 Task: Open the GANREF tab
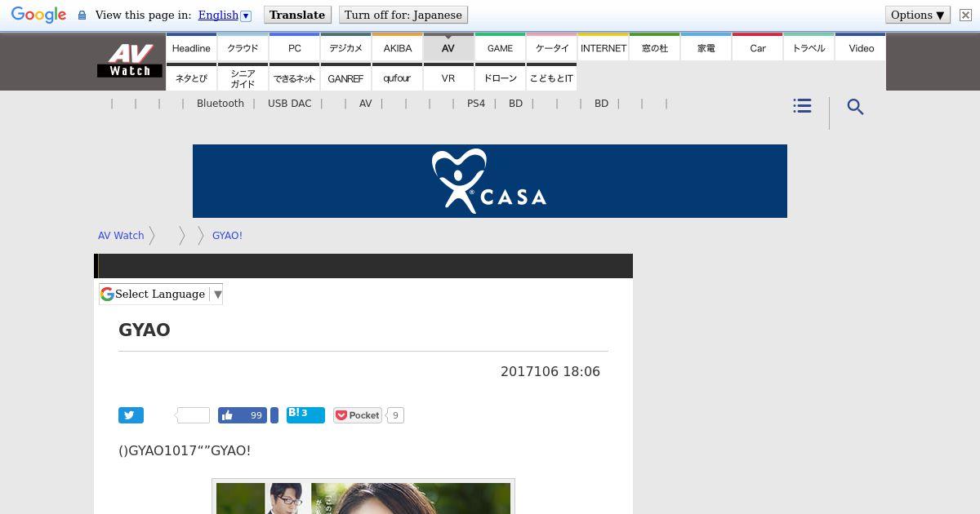coord(346,78)
